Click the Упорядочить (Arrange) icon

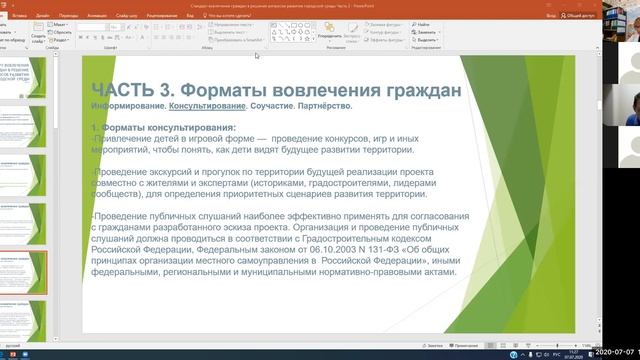click(x=329, y=27)
